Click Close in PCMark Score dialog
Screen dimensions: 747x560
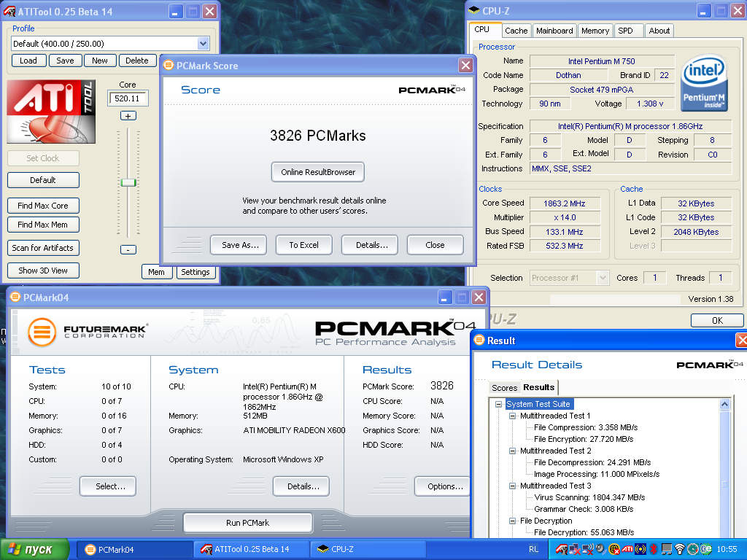[435, 245]
